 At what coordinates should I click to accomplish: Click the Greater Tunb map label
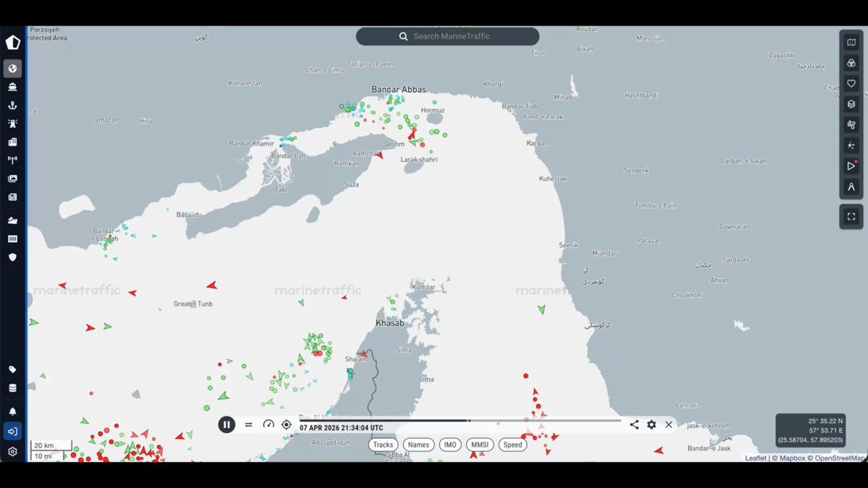click(193, 304)
